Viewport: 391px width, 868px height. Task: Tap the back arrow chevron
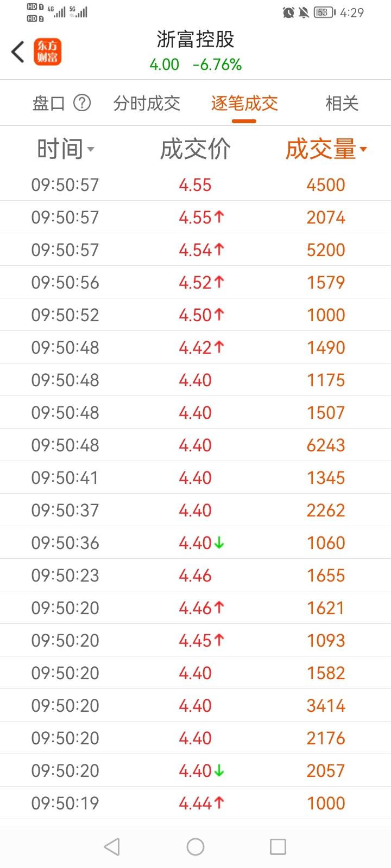coord(18,52)
